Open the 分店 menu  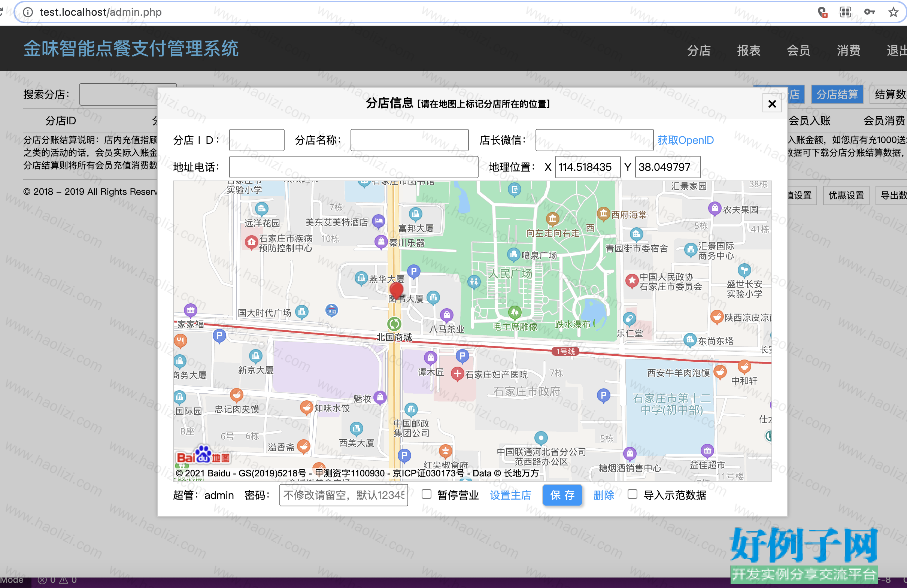click(x=698, y=50)
